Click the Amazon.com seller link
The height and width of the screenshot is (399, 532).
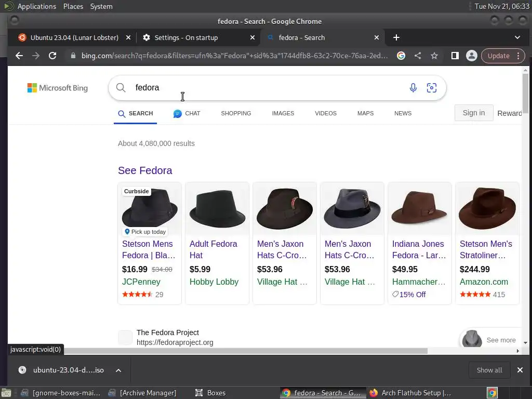[484, 282]
